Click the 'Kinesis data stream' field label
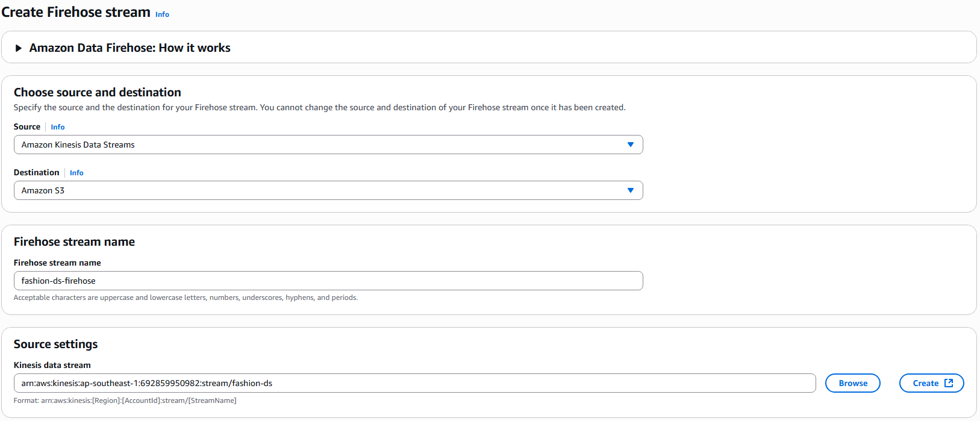This screenshot has height=421, width=980. (x=52, y=365)
